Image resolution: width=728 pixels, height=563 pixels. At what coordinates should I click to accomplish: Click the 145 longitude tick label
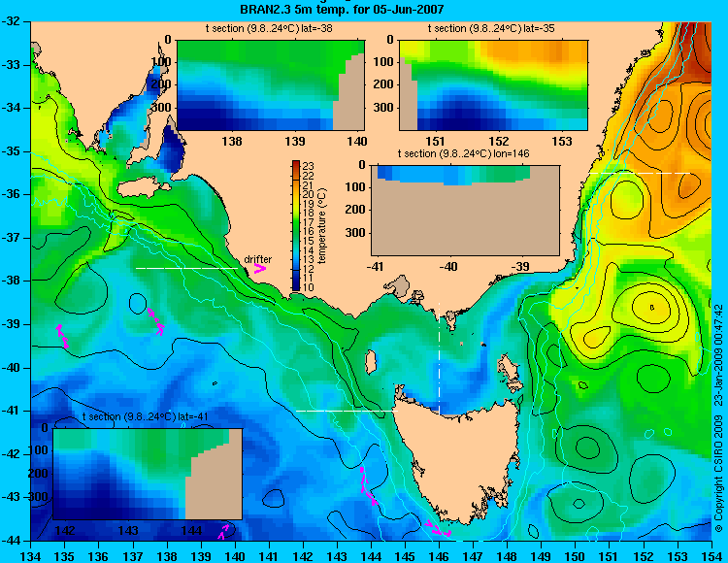[x=405, y=556]
